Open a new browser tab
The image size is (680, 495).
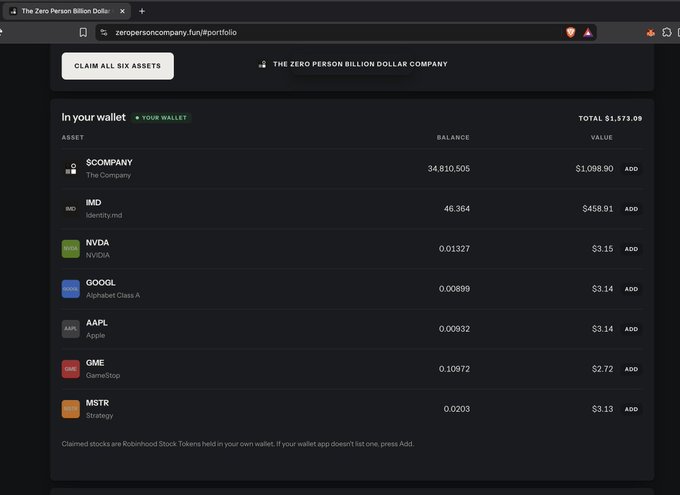[142, 11]
